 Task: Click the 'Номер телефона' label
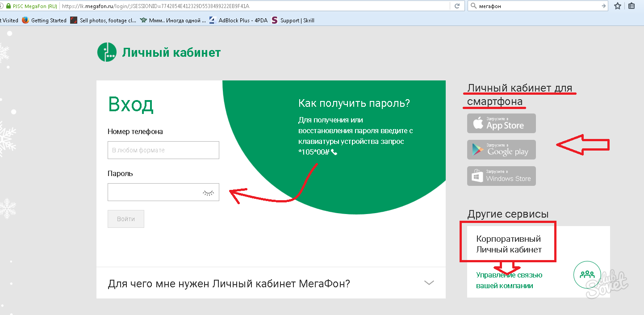point(135,131)
